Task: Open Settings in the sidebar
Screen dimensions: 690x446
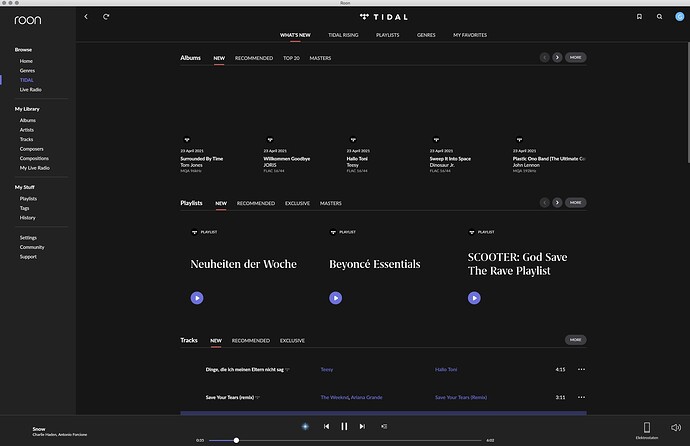Action: (28, 238)
